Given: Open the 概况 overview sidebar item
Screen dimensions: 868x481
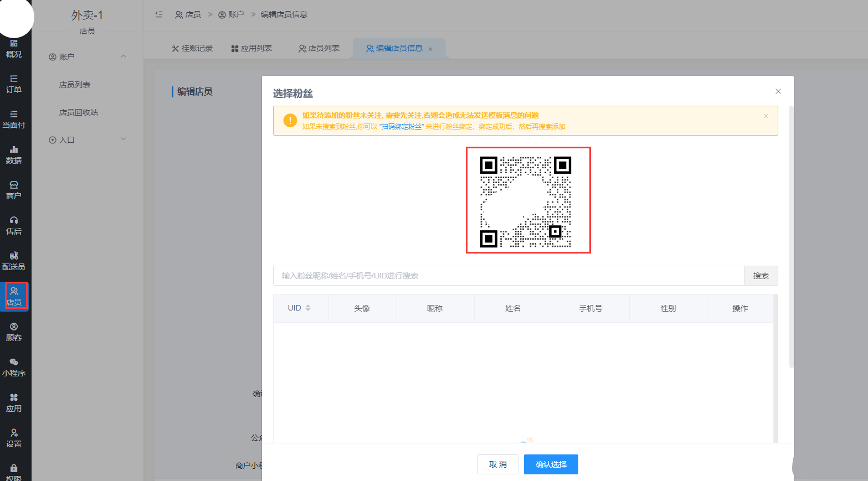Looking at the screenshot, I should click(14, 49).
